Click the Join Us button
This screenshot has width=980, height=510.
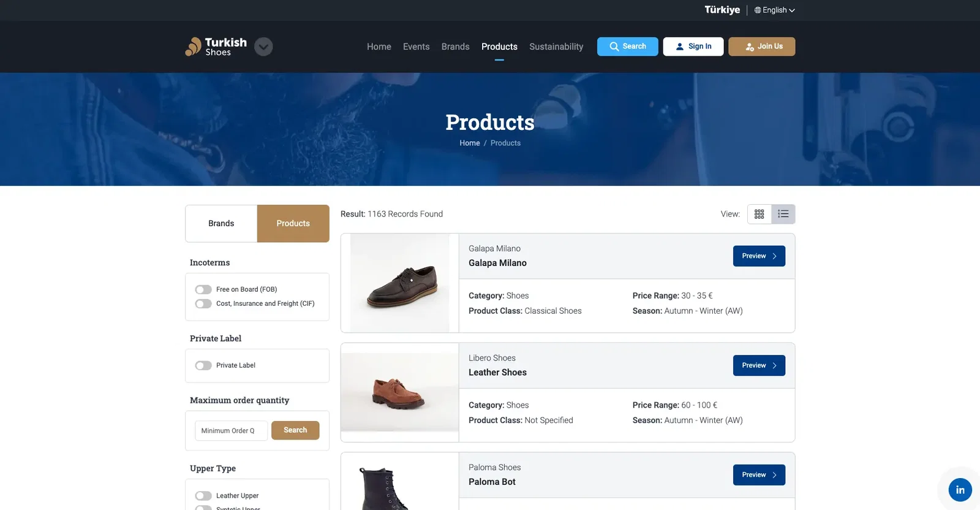tap(761, 47)
